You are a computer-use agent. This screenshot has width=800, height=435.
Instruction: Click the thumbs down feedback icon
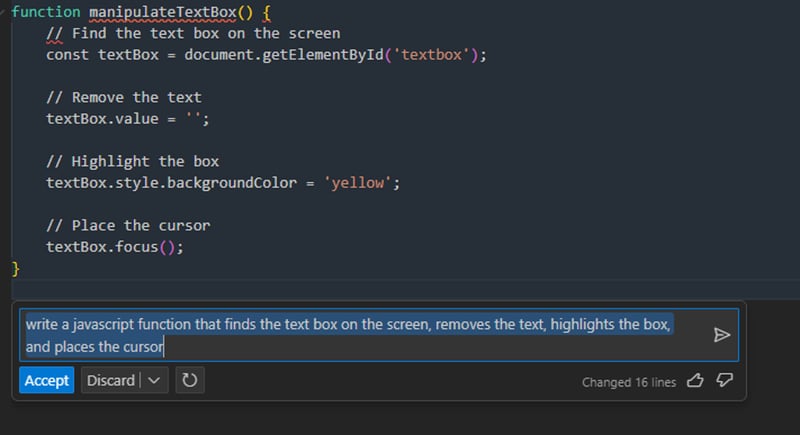[x=725, y=381]
